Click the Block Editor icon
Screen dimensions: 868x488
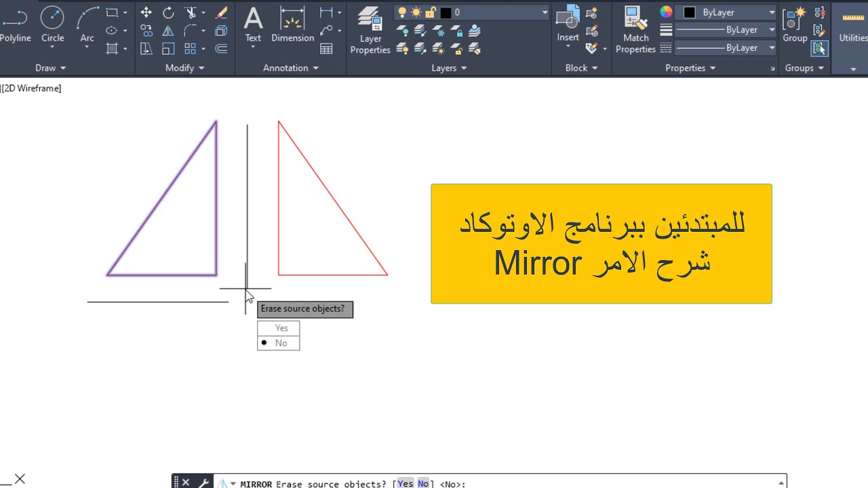591,30
